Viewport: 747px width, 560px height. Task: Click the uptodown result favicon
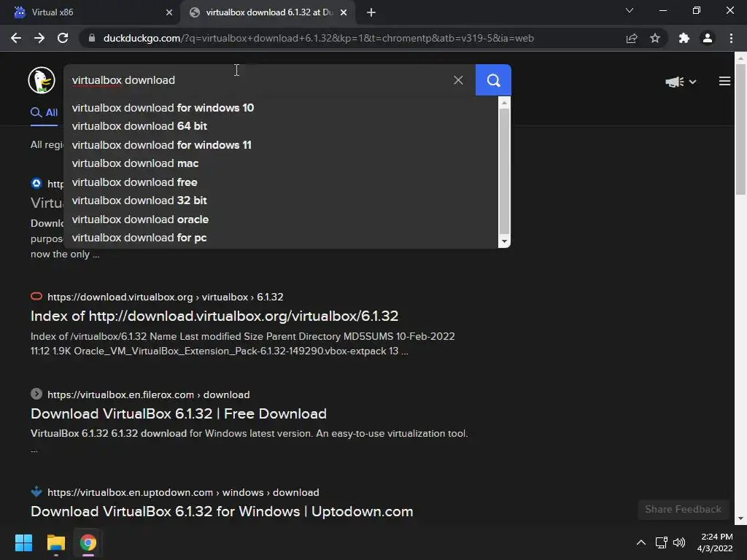(36, 491)
